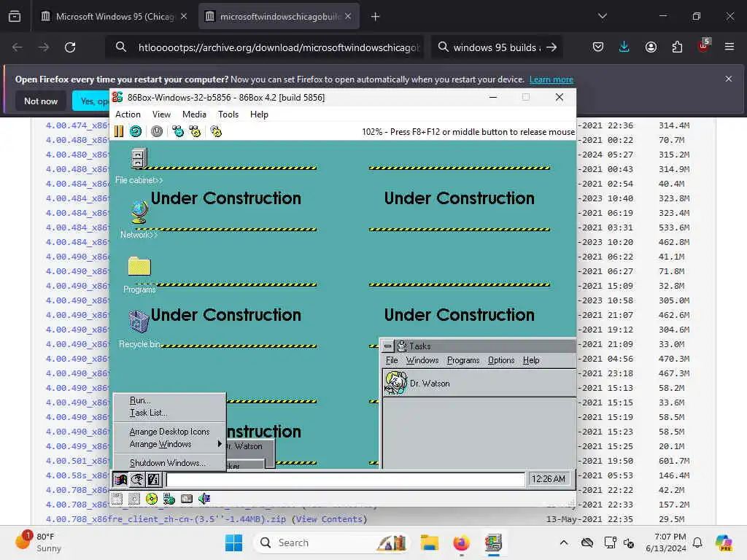Click the hard disk status bar icon
This screenshot has height=560, width=747.
tap(187, 499)
